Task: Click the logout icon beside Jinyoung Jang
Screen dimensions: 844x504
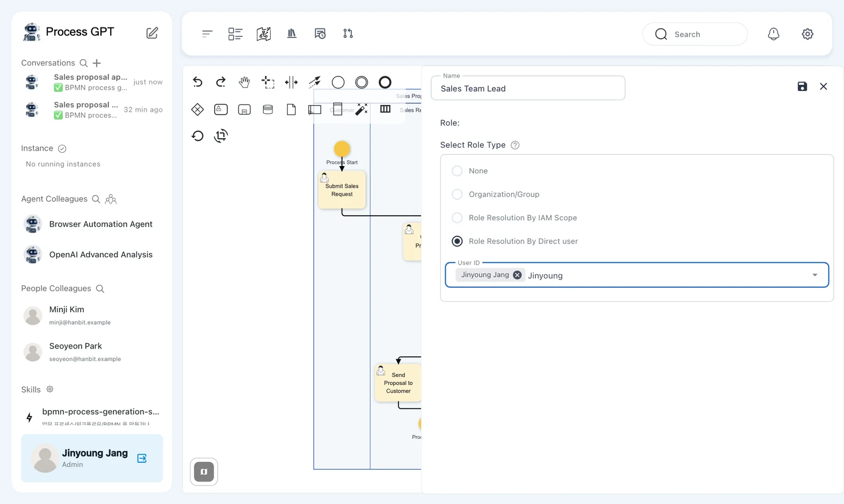Action: (142, 458)
